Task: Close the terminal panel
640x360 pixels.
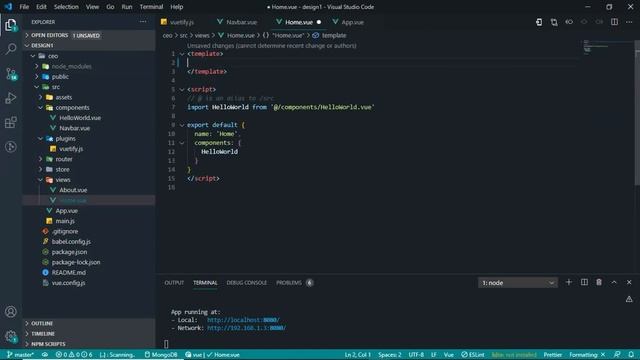Action: (629, 282)
